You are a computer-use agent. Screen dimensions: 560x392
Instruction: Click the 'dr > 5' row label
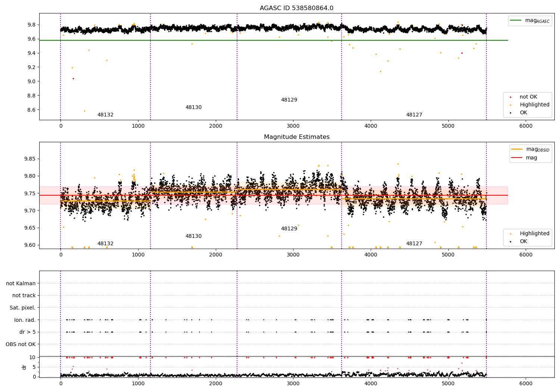pyautogui.click(x=28, y=332)
